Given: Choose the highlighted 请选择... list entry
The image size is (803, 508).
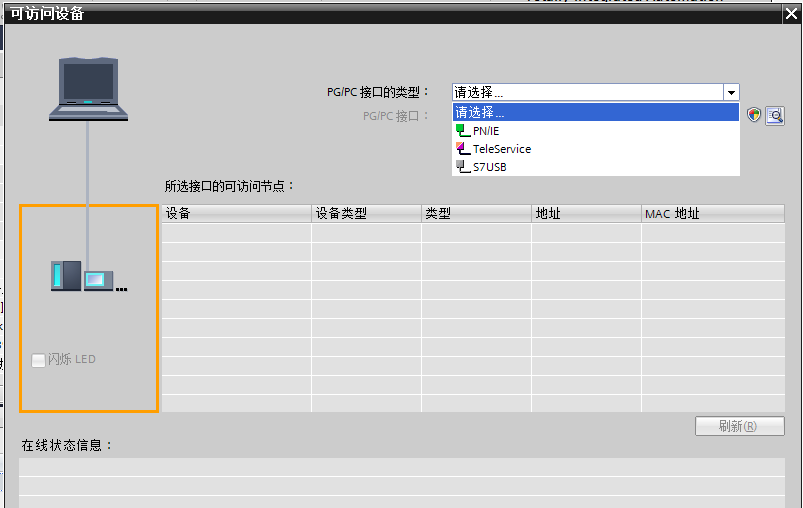Looking at the screenshot, I should click(596, 112).
